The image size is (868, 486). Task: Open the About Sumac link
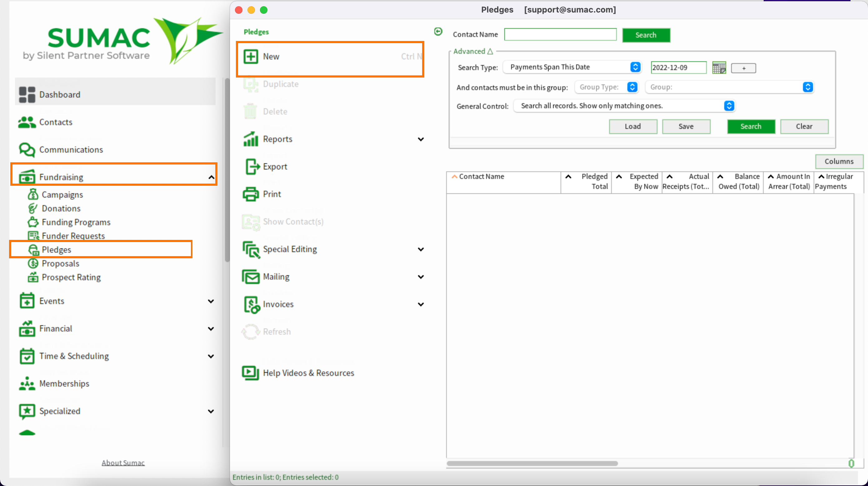point(123,463)
